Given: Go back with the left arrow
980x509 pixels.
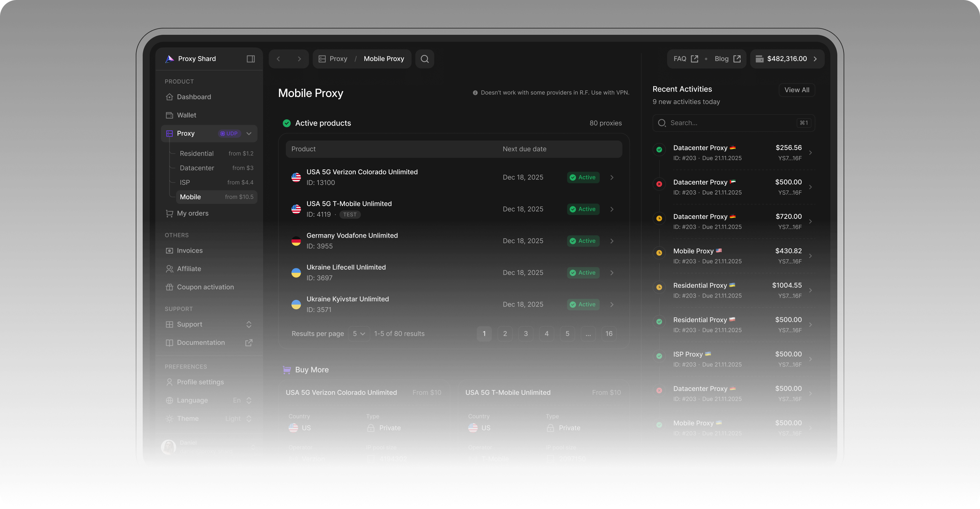Looking at the screenshot, I should pyautogui.click(x=278, y=58).
